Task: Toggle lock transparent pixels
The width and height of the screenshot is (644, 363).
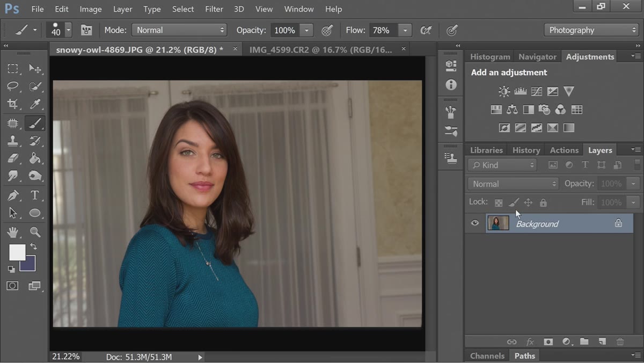Action: pos(499,203)
